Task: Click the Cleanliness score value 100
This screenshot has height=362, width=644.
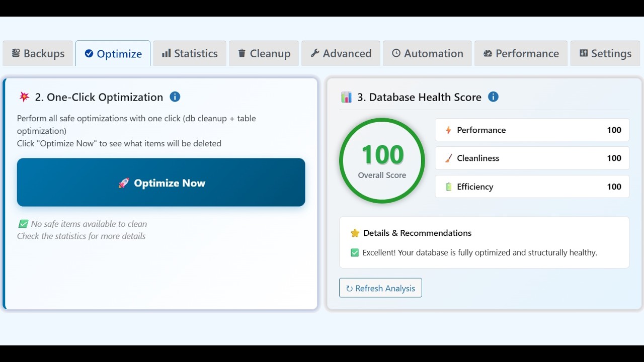Action: click(614, 158)
